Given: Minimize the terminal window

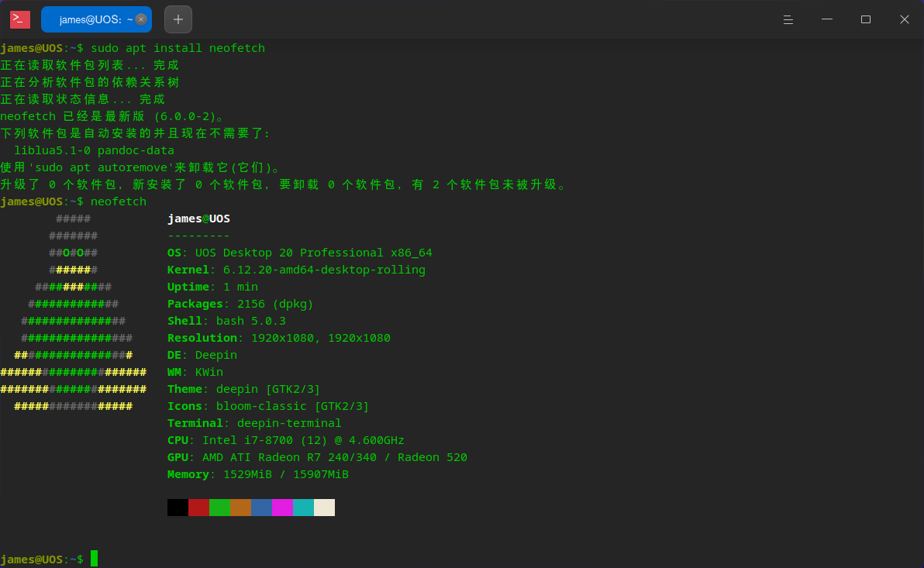Looking at the screenshot, I should coord(827,19).
